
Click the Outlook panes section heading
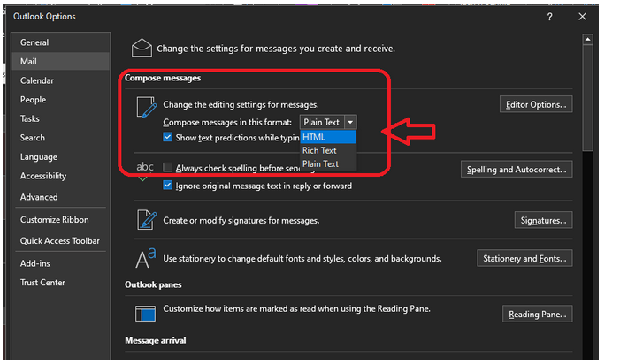click(x=153, y=284)
